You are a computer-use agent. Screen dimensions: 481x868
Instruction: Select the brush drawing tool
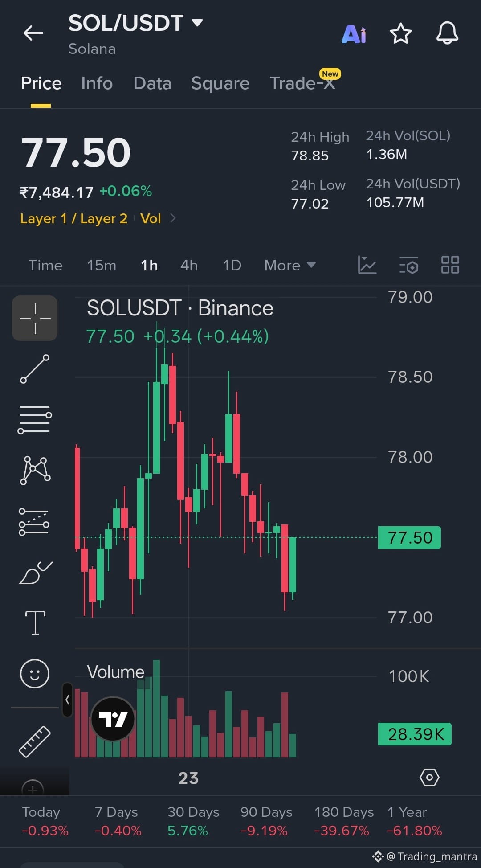(x=36, y=572)
